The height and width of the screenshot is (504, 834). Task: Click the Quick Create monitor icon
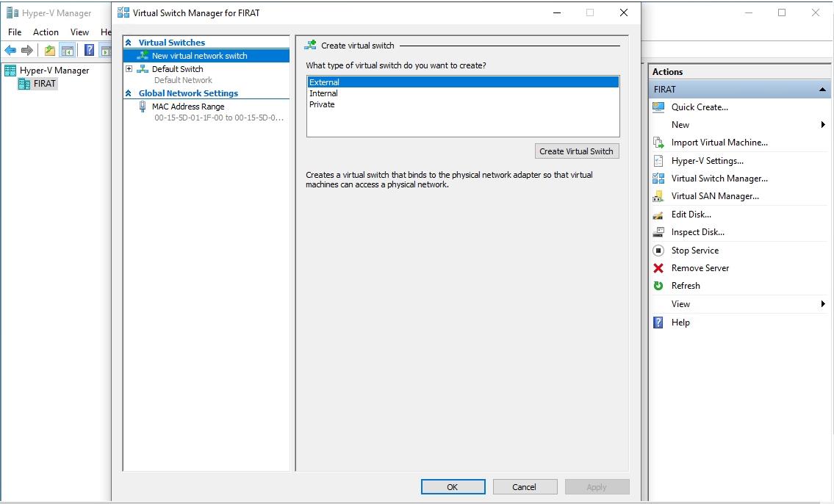[x=658, y=107]
